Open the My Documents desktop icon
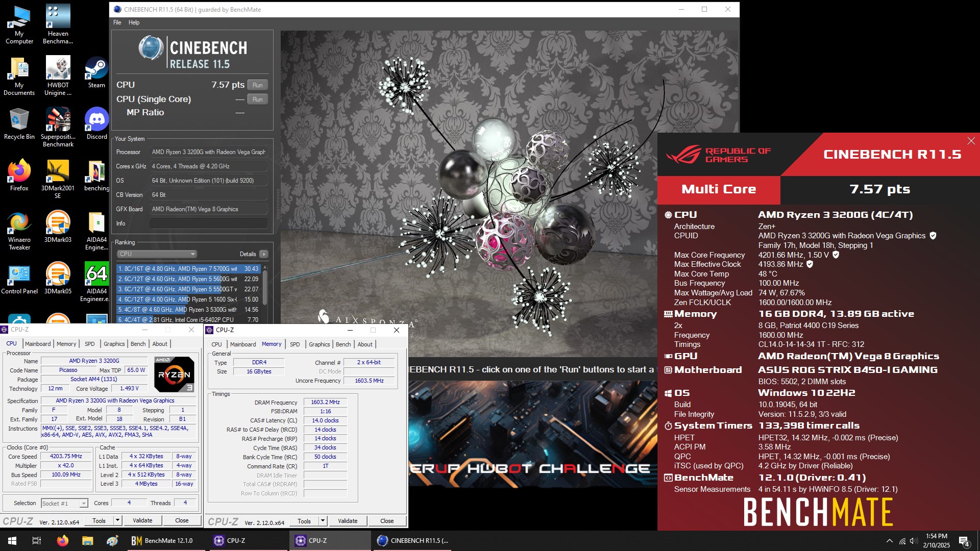This screenshot has height=551, width=980. click(x=19, y=77)
